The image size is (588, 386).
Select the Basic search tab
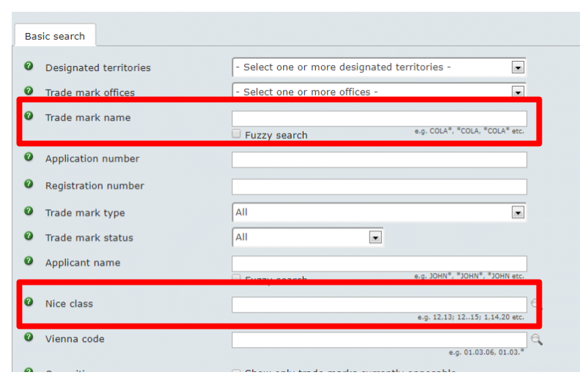pyautogui.click(x=55, y=36)
